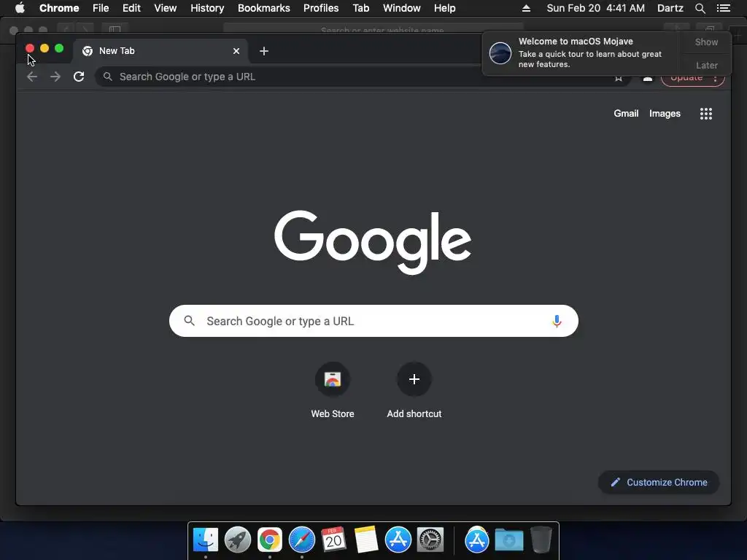The image size is (747, 560).
Task: Close the New Tab tab
Action: pos(236,51)
